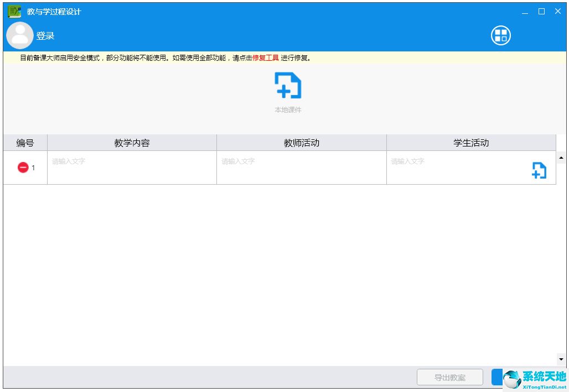Maximize the 教与学过程设计 window
This screenshot has height=392, width=569.
541,12
